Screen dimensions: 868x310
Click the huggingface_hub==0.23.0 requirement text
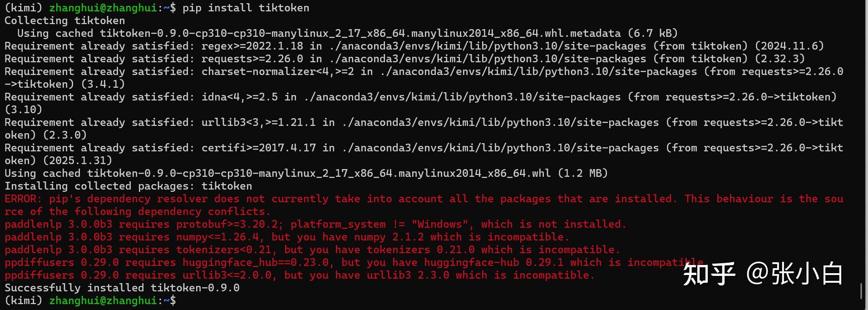click(255, 262)
